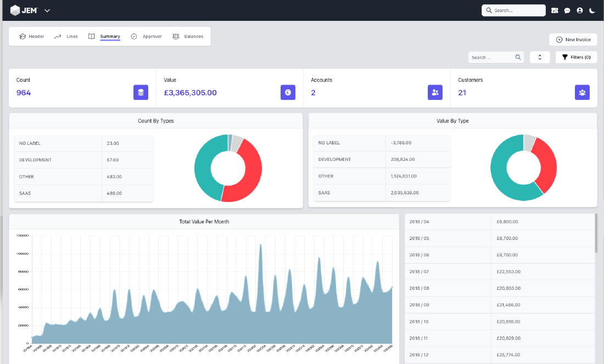Go to the Balances tab
This screenshot has width=604, height=364.
click(x=188, y=36)
